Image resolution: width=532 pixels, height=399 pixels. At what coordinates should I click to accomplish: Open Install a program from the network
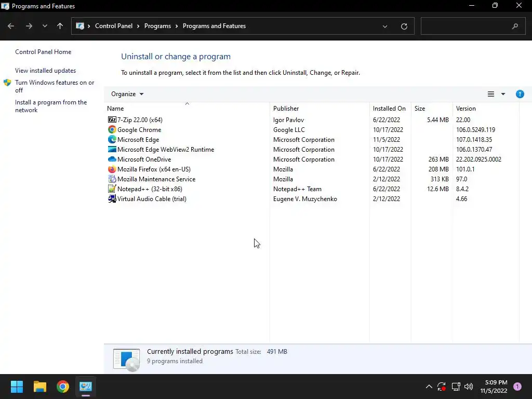51,106
